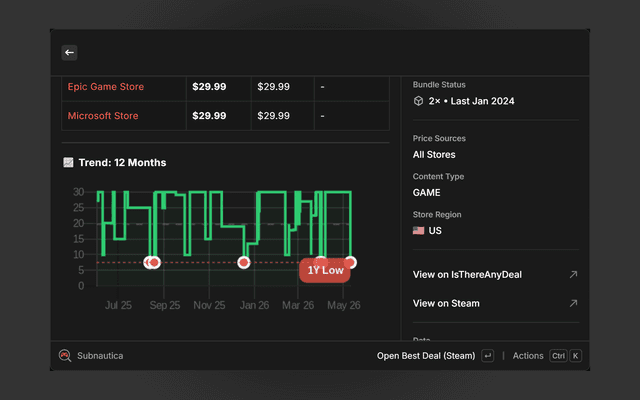Image resolution: width=640 pixels, height=400 pixels.
Task: Select Epic Game Store regular $29.99 price
Action: coord(273,87)
